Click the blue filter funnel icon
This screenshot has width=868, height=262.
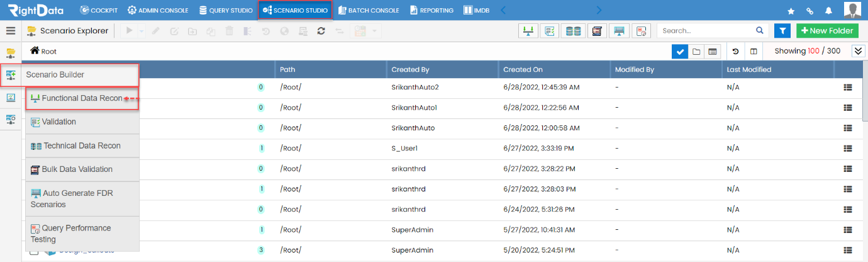[782, 30]
